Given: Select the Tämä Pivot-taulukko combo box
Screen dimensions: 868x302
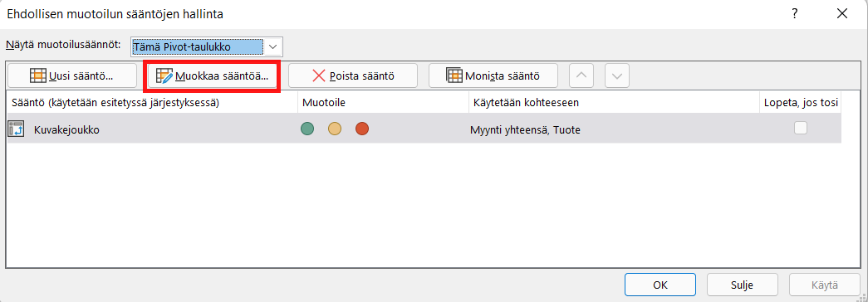Looking at the screenshot, I should click(207, 47).
